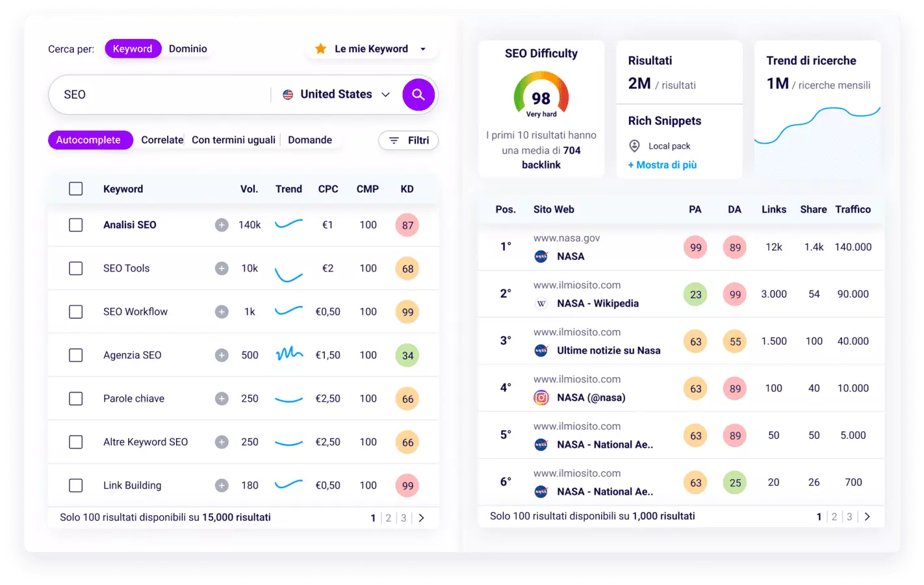Toggle the select-all checkbox in Keyword header
Image resolution: width=924 pixels, height=585 pixels.
pos(76,188)
